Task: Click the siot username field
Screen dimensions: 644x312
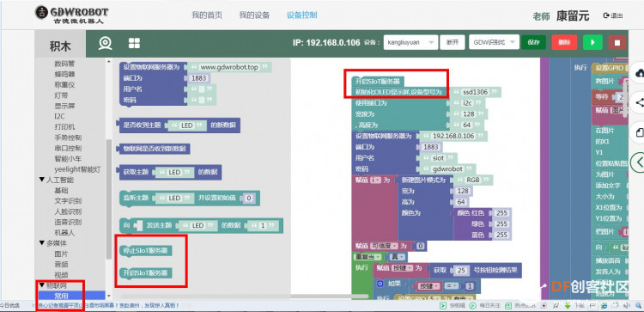Action: pyautogui.click(x=438, y=158)
